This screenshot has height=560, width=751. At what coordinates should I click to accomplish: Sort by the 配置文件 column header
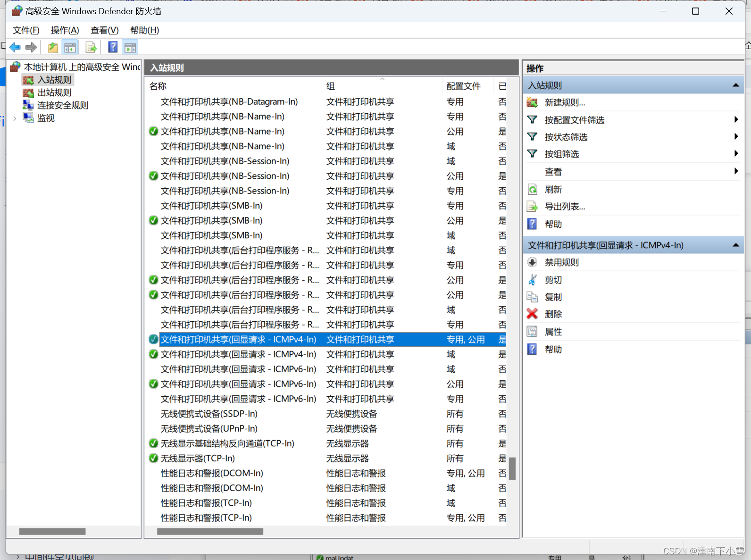(x=468, y=86)
